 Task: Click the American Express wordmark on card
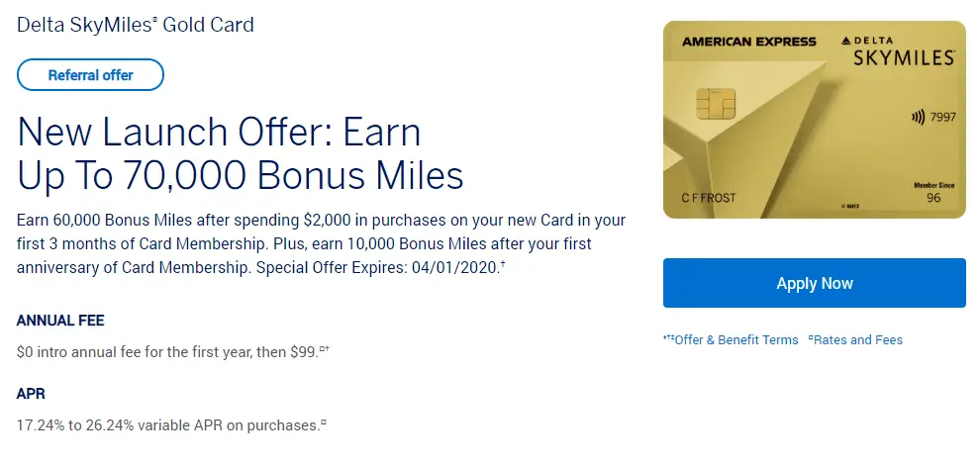pos(748,42)
